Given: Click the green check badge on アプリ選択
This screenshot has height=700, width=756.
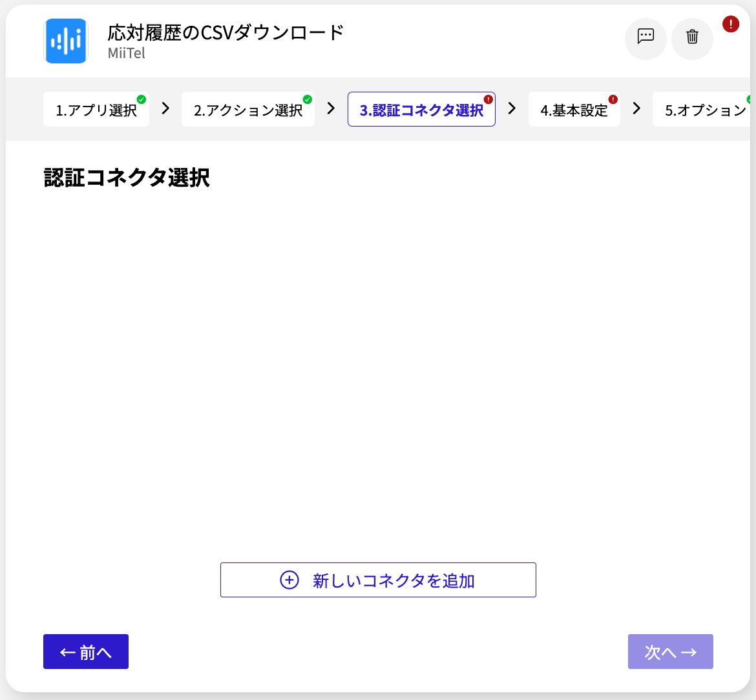Looking at the screenshot, I should (142, 99).
